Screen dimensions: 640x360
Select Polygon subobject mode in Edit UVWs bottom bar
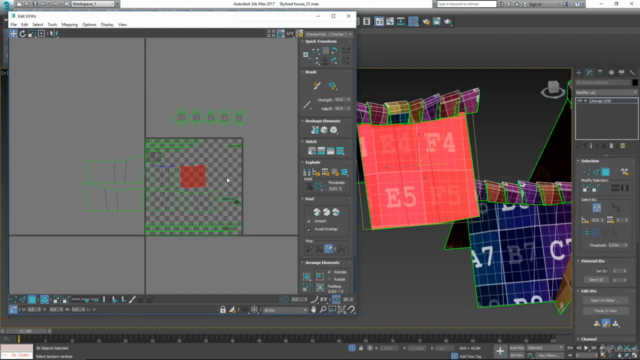[x=32, y=300]
